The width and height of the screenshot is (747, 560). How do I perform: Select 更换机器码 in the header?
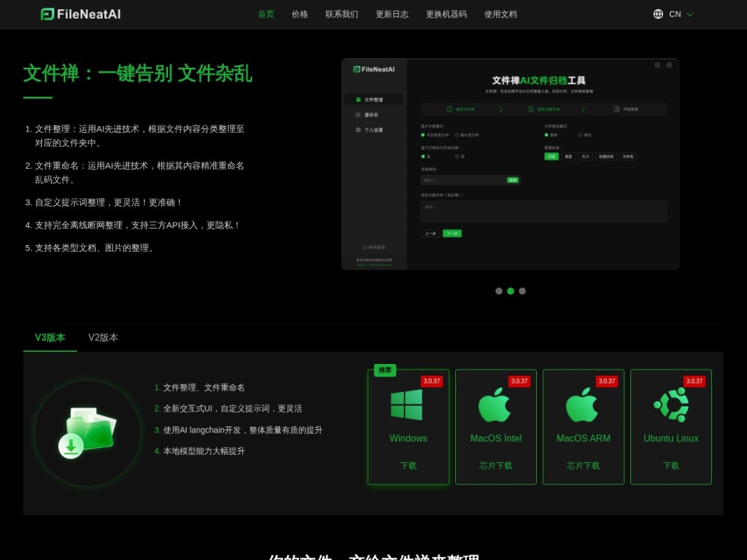click(447, 14)
